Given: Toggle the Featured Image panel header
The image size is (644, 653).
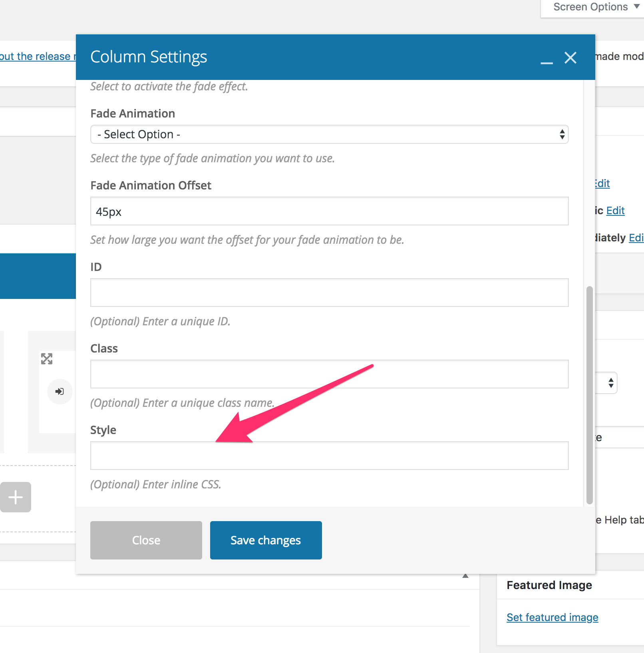Looking at the screenshot, I should tap(549, 585).
